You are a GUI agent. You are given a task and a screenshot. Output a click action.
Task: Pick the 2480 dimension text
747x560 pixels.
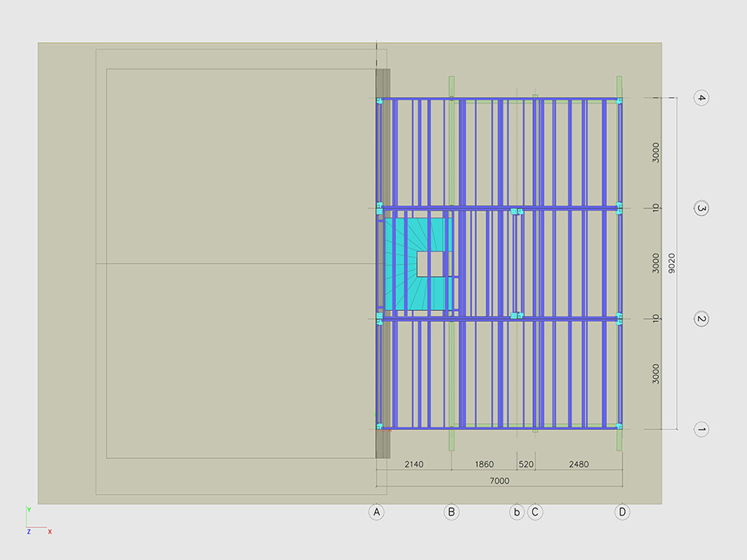[579, 464]
